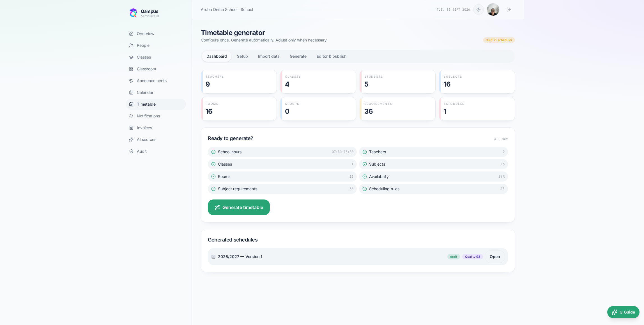Click the Built-in scheduler badge

499,40
